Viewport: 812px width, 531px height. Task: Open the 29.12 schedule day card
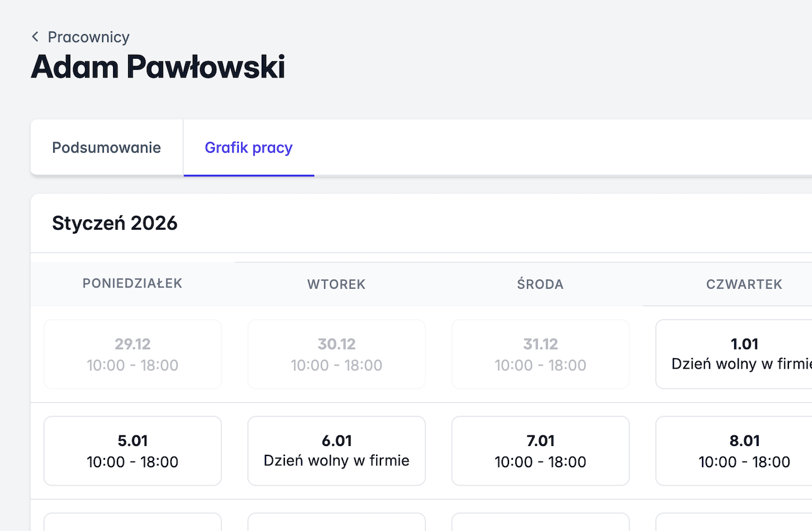132,354
